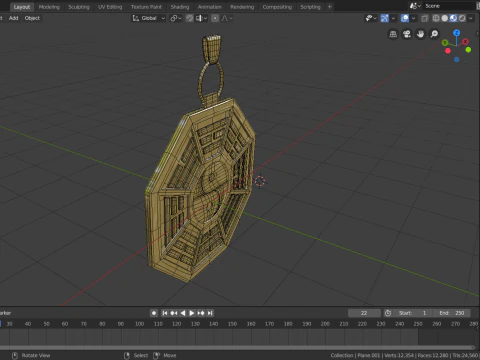
Task: Open the Global transform orientation dropdown
Action: [x=149, y=18]
